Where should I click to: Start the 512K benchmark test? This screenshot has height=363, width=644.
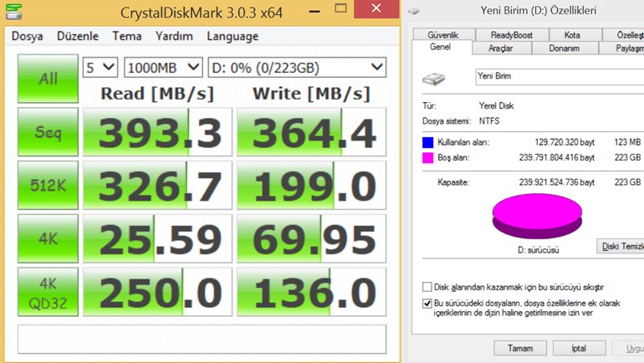point(48,185)
